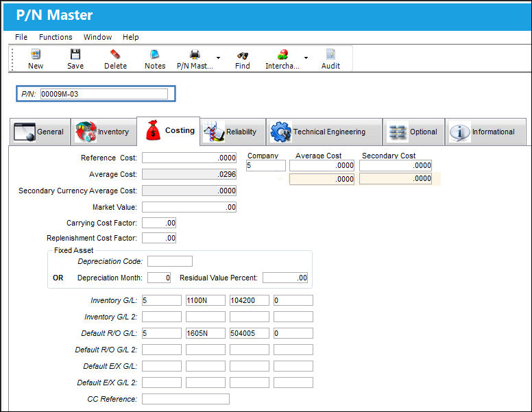Click the Depreciation Code field
The width and height of the screenshot is (532, 412).
[169, 261]
